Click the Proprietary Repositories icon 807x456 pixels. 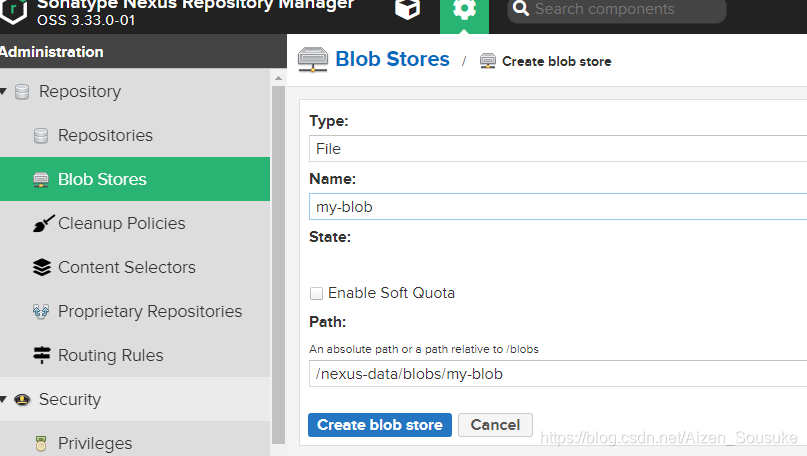[x=41, y=311]
